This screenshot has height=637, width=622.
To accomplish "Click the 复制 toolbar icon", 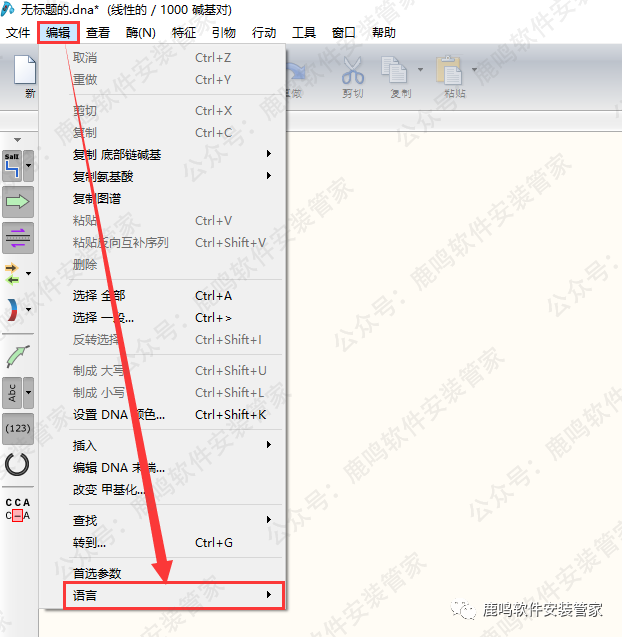I will (x=394, y=70).
